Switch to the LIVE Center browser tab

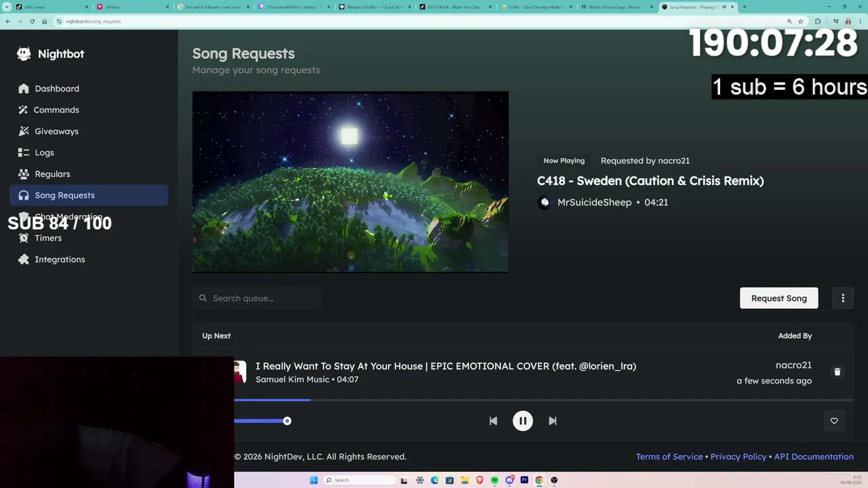coord(52,7)
